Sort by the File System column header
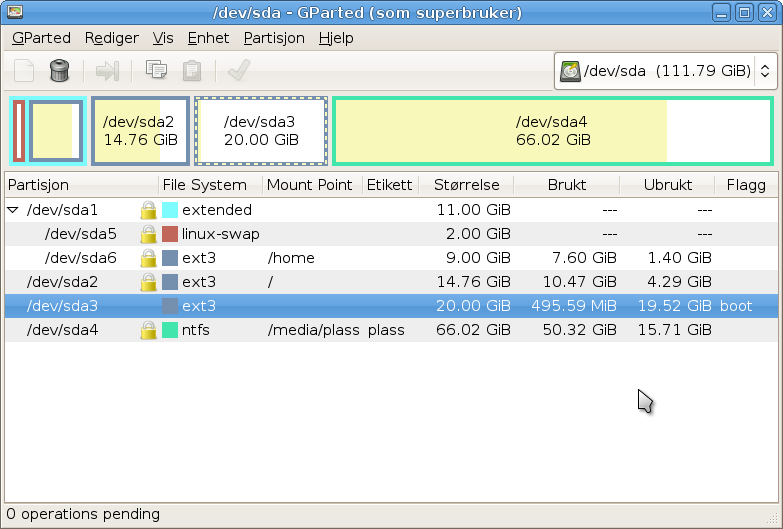 tap(211, 185)
